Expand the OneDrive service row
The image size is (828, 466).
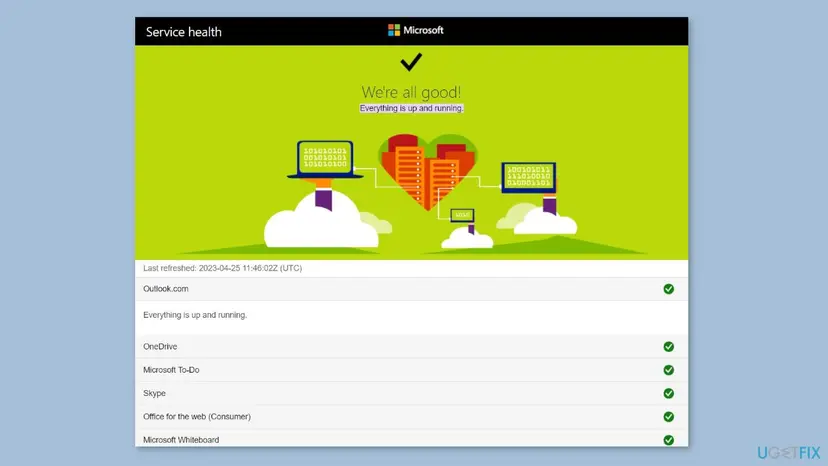(x=411, y=347)
